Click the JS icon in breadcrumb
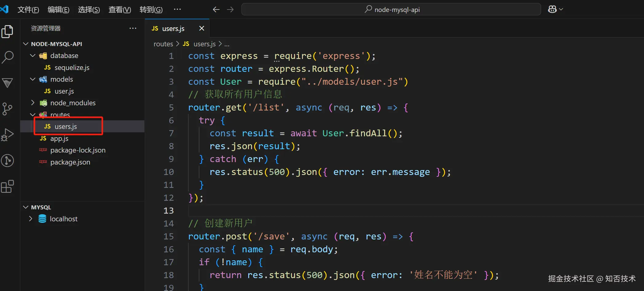Image resolution: width=644 pixels, height=291 pixels. 186,44
